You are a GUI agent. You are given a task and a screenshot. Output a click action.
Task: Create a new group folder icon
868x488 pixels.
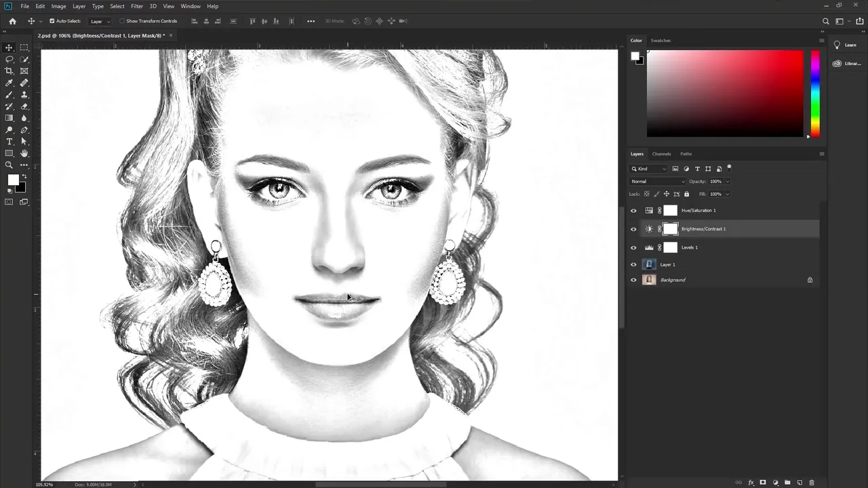(787, 483)
